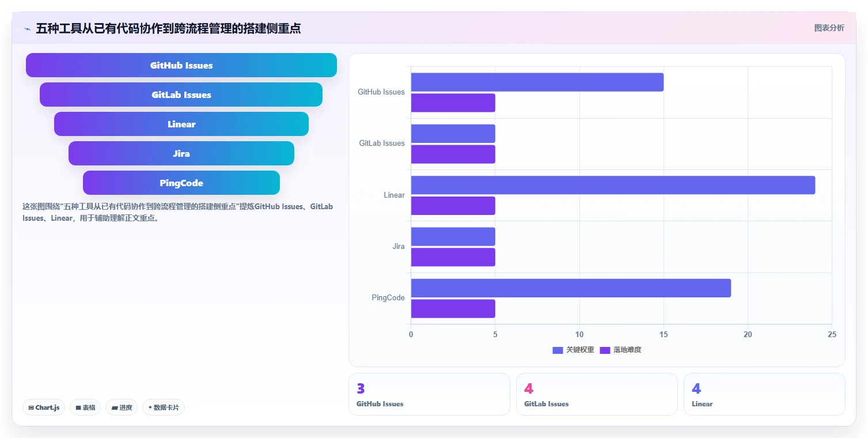Click the x-axis tick labeled 5
This screenshot has width=868, height=438.
tap(495, 334)
